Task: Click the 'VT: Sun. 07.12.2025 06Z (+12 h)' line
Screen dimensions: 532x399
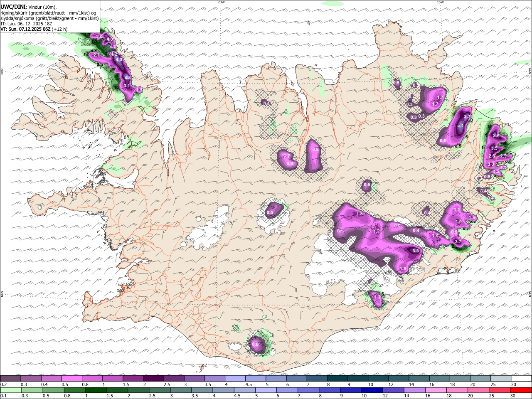Action: (34, 29)
